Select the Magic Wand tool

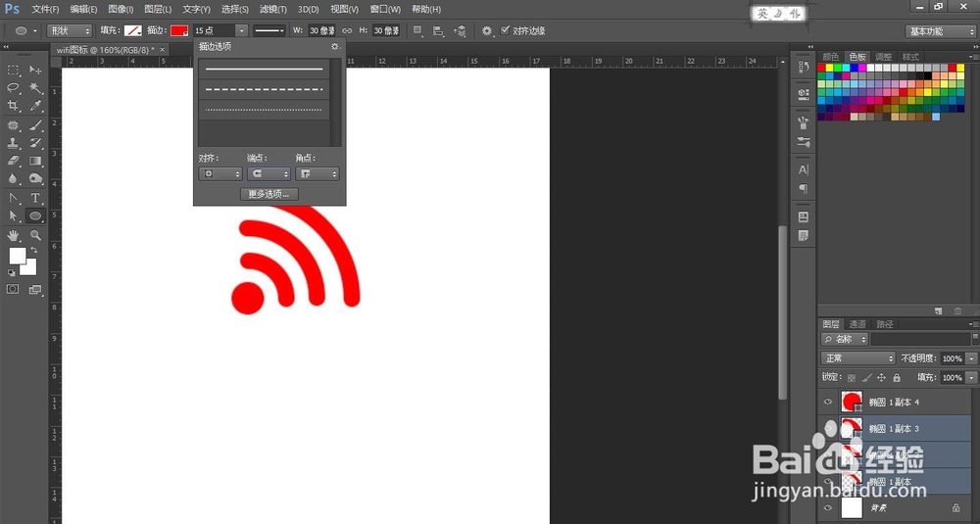(x=35, y=88)
